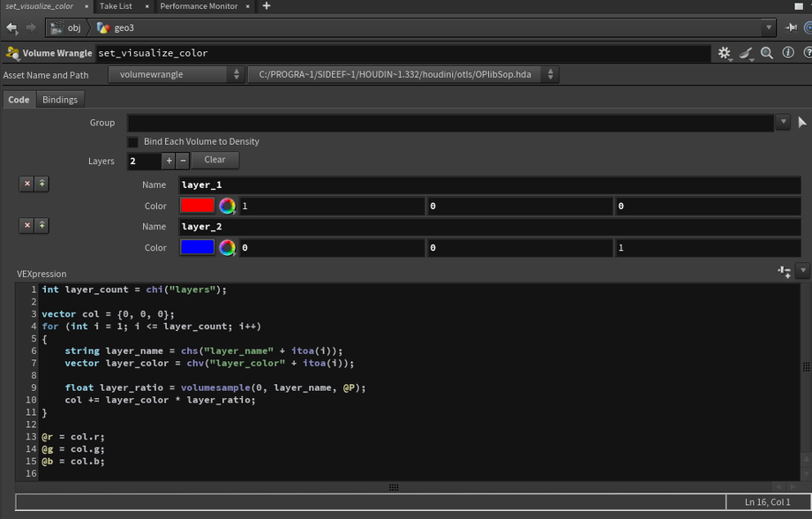Click the magnifier search parameters icon
812x519 pixels.
point(767,53)
